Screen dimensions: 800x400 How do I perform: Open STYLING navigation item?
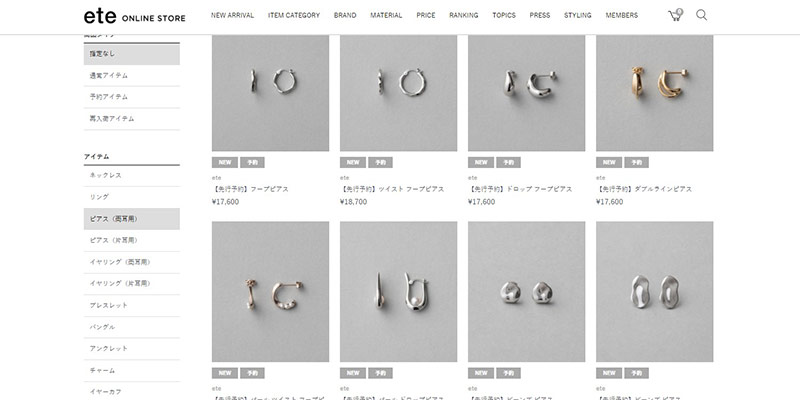578,15
